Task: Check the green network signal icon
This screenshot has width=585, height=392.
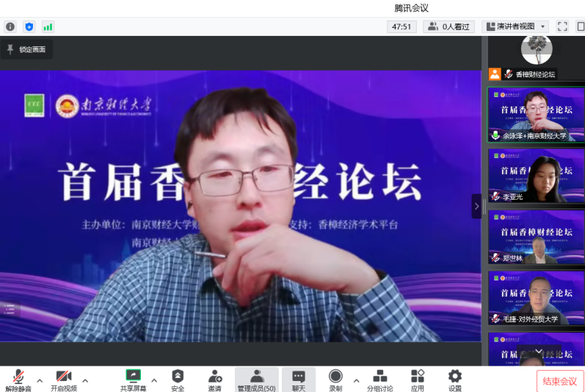Action: click(x=48, y=26)
